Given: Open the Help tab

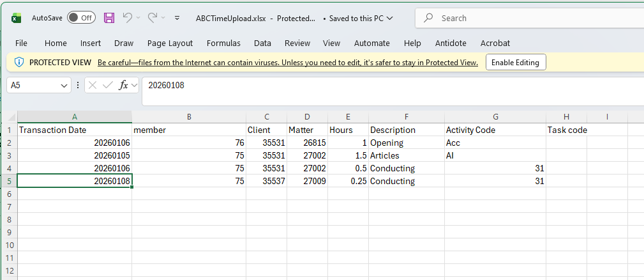Looking at the screenshot, I should point(412,43).
